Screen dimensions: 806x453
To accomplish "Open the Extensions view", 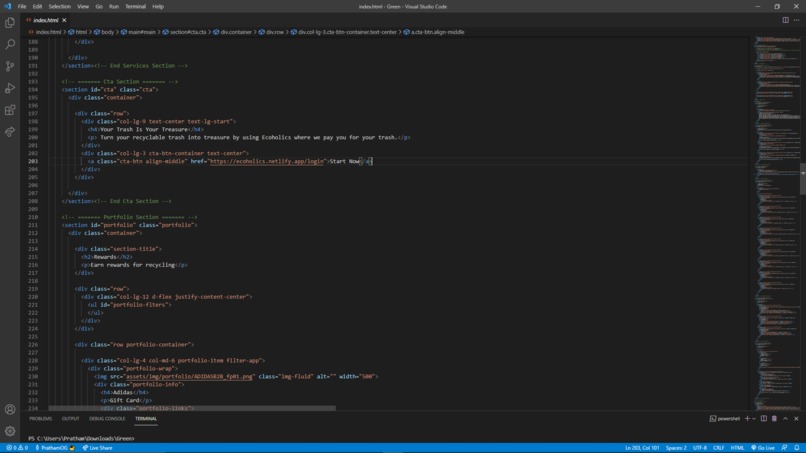I will pos(10,110).
